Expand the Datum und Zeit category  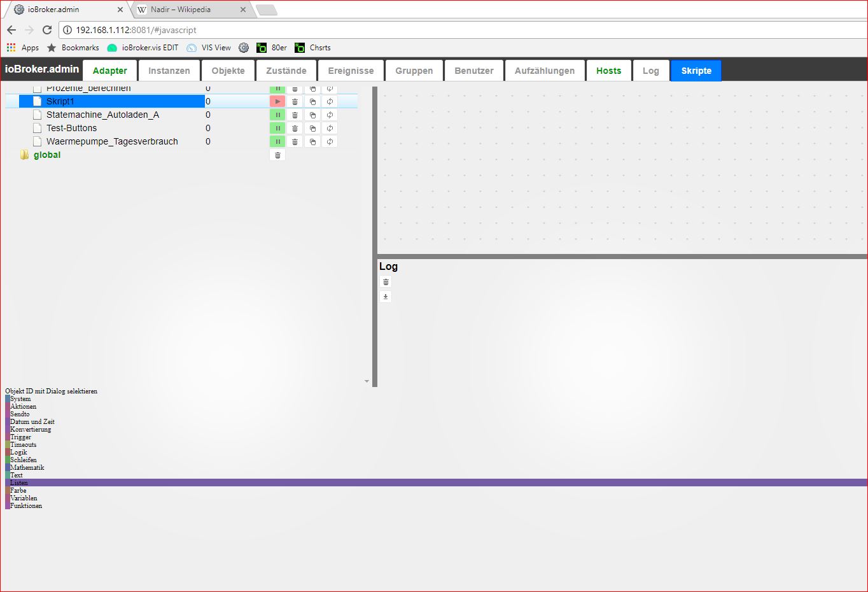tap(32, 421)
